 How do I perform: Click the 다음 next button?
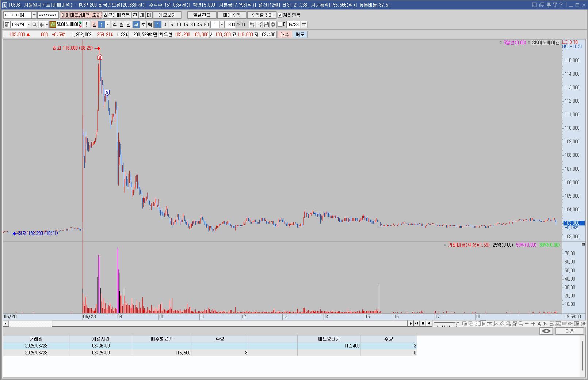click(569, 331)
